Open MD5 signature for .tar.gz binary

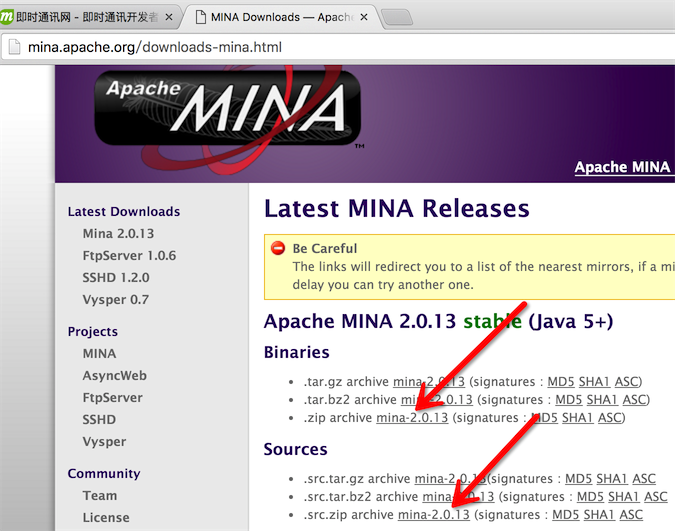561,382
